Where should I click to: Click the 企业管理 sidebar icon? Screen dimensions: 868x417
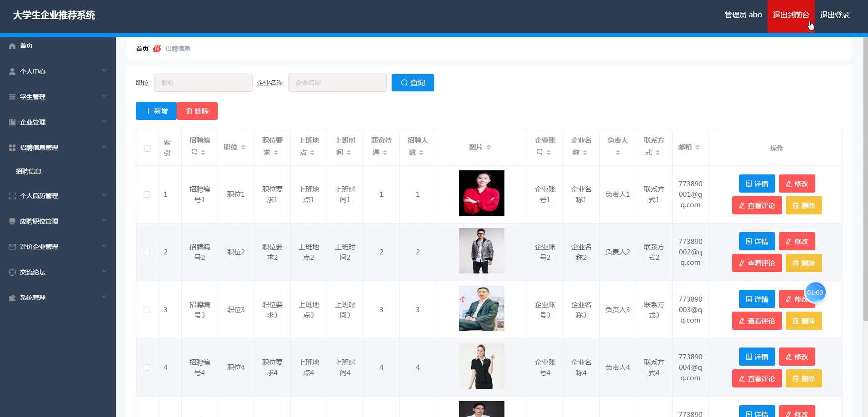coord(12,122)
